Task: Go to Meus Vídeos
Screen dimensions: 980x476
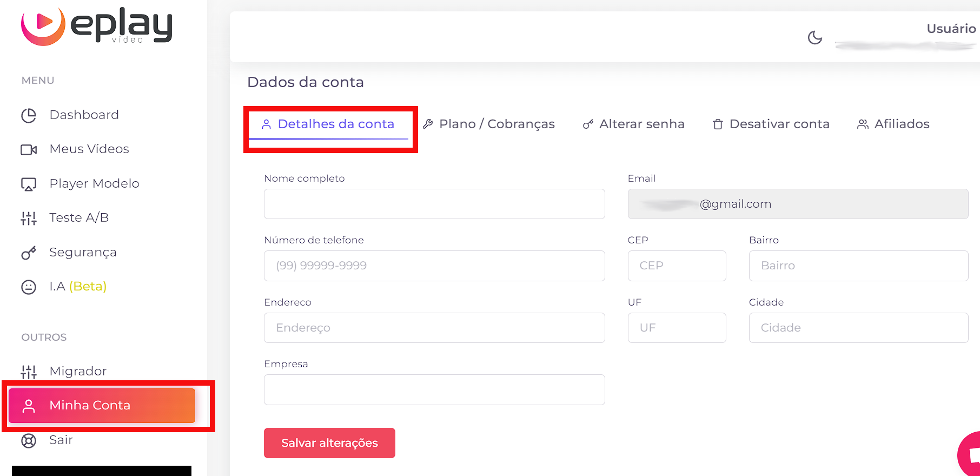Action: coord(89,149)
